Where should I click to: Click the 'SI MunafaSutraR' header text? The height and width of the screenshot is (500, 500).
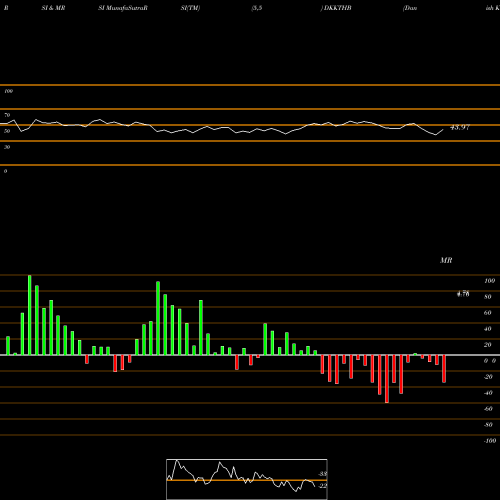[x=123, y=8]
